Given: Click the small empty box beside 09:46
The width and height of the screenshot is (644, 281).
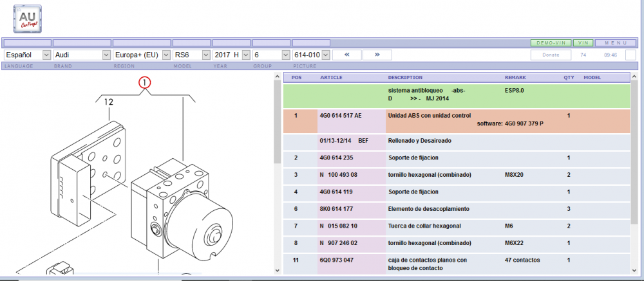Looking at the screenshot, I should tap(630, 55).
